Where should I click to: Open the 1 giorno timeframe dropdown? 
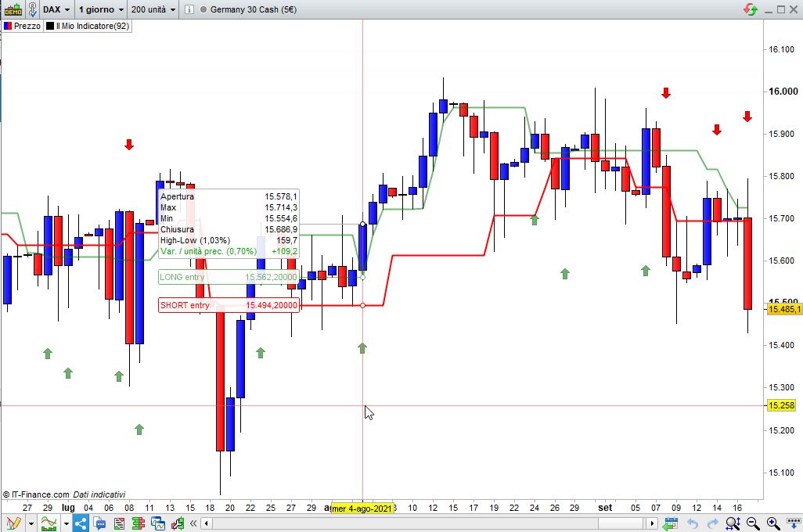click(x=102, y=9)
